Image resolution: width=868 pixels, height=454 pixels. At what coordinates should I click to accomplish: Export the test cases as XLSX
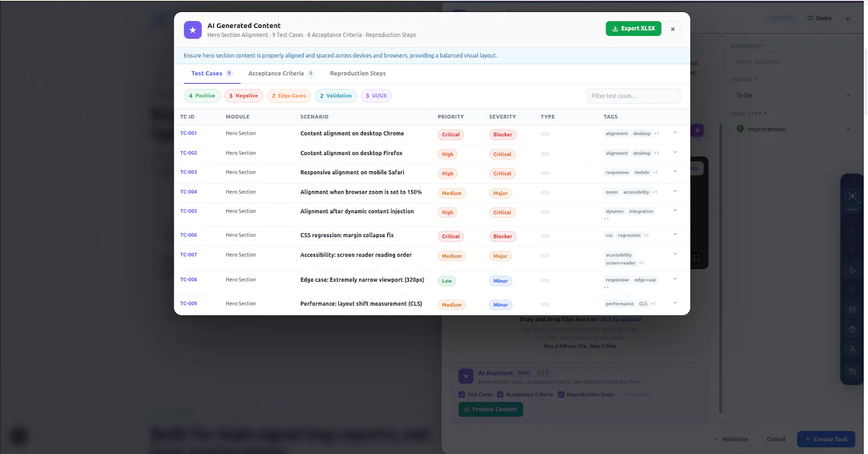click(x=633, y=29)
